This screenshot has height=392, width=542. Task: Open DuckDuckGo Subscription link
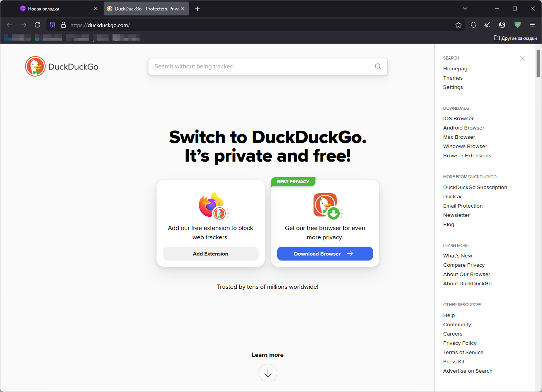(x=475, y=187)
